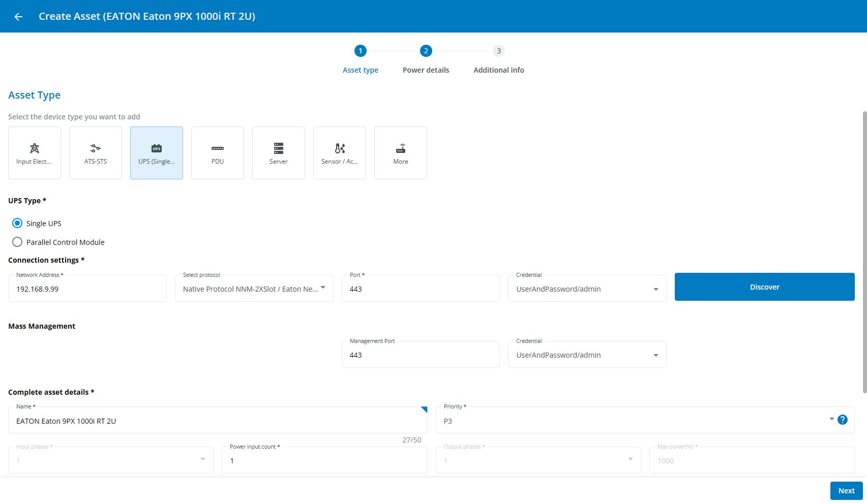
Task: Click the back arrow in header
Action: point(18,17)
